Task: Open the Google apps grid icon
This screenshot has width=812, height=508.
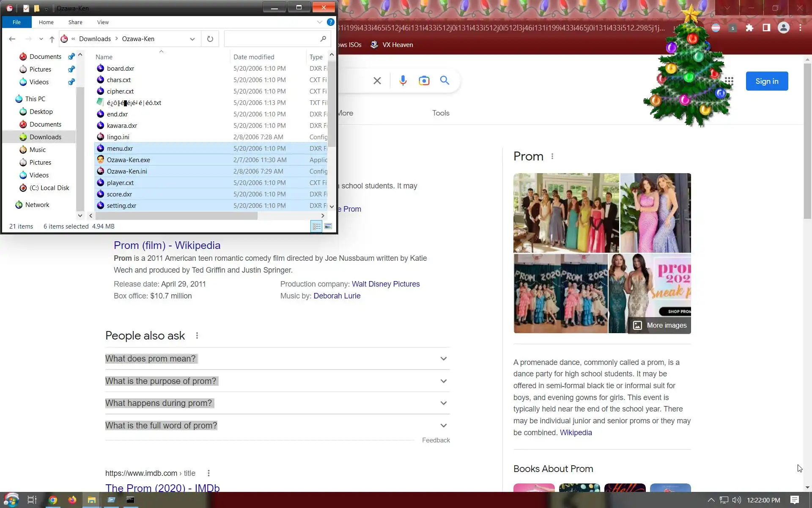Action: point(729,80)
